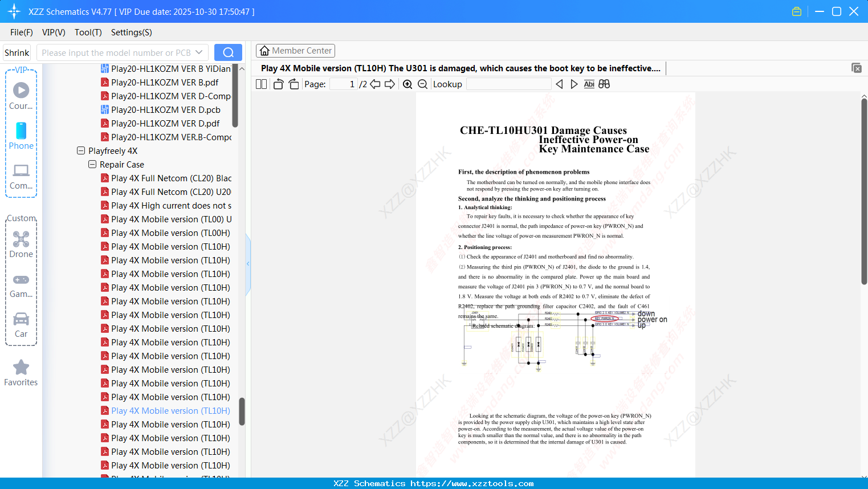Zoom in on the document

pos(407,84)
